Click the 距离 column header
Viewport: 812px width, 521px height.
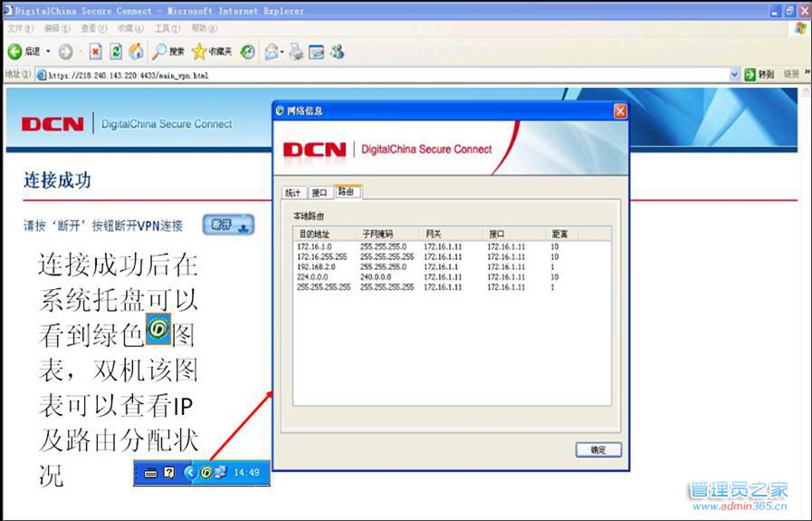pos(562,234)
